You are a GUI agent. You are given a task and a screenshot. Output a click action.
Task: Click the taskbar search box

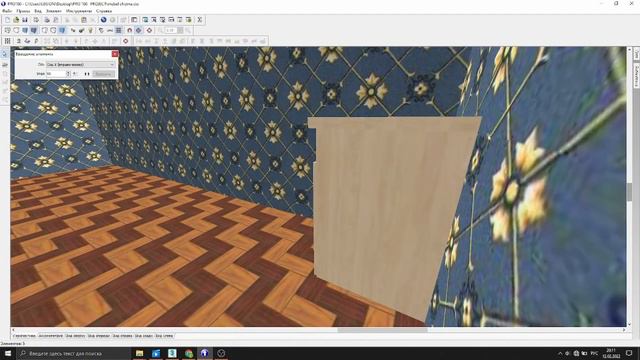coord(74,353)
